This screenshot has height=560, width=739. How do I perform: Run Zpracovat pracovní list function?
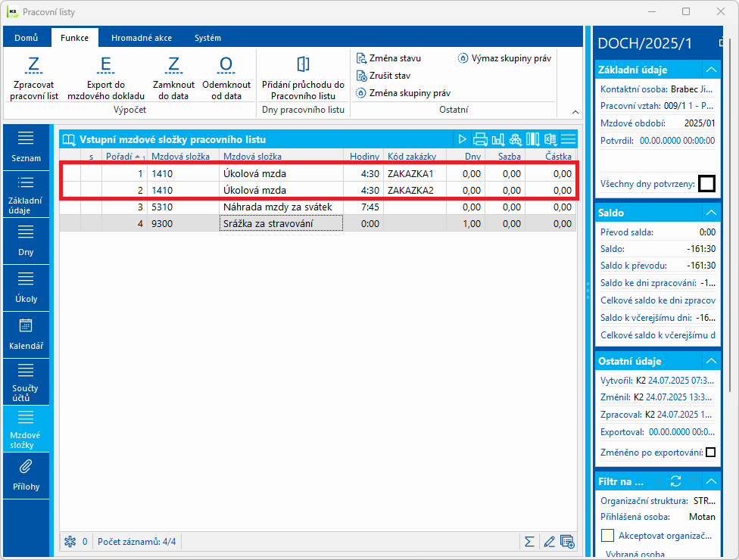coord(34,77)
